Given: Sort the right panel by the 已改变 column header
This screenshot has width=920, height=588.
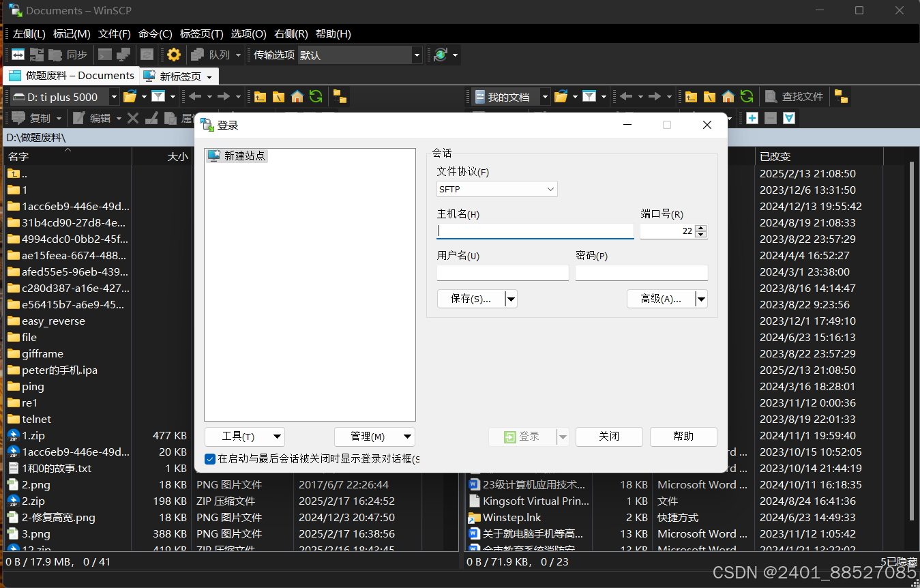Looking at the screenshot, I should pos(818,156).
